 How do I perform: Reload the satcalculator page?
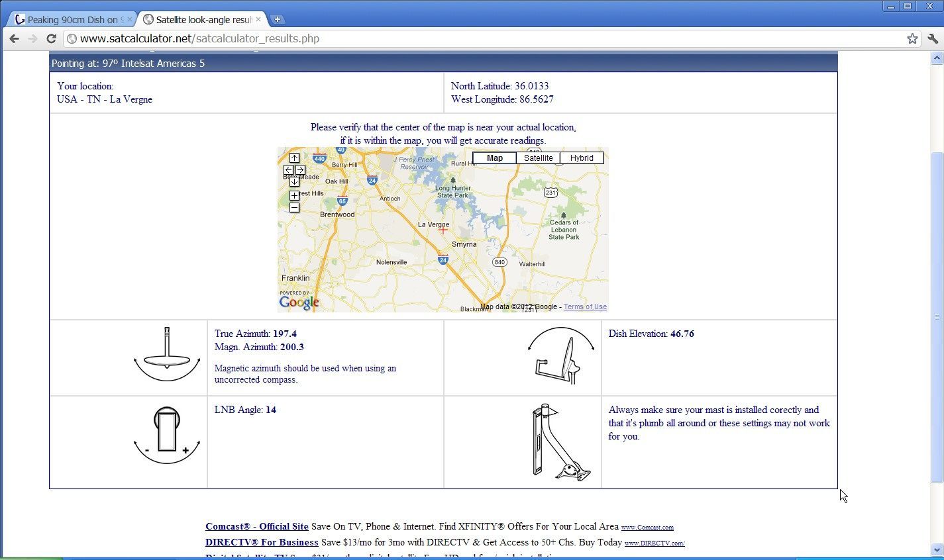51,38
